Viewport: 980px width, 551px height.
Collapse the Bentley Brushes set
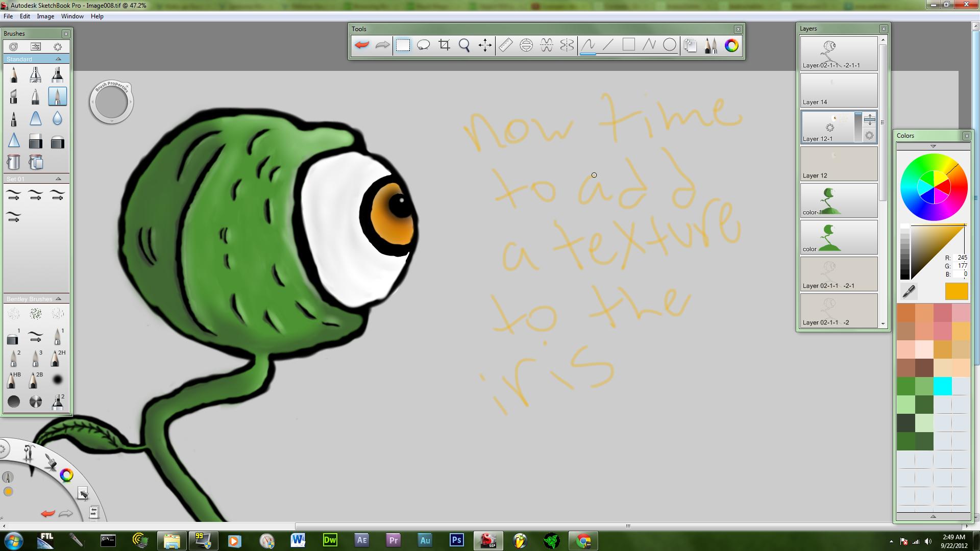(x=58, y=299)
